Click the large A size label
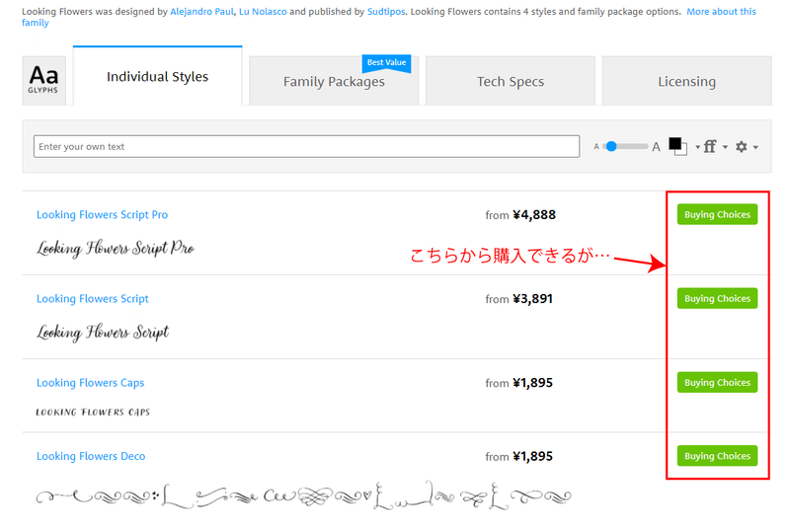This screenshot has height=532, width=790. [x=656, y=147]
